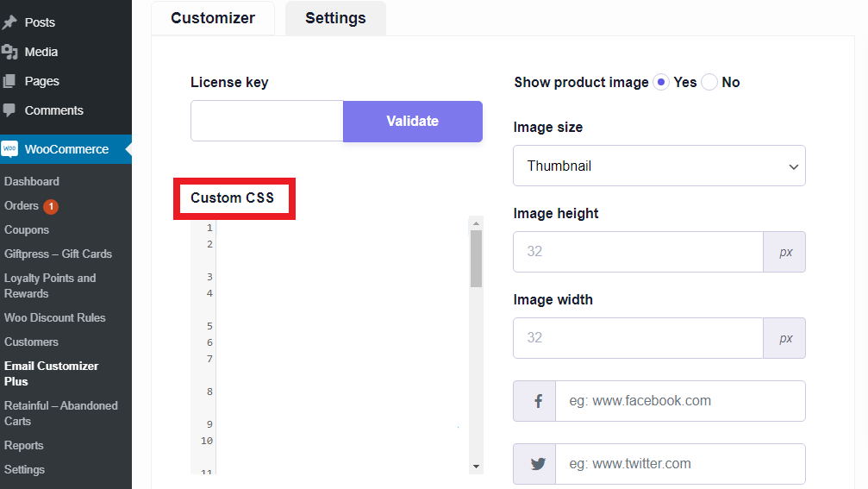868x489 pixels.
Task: Switch to the Customizer tab
Action: coord(213,18)
